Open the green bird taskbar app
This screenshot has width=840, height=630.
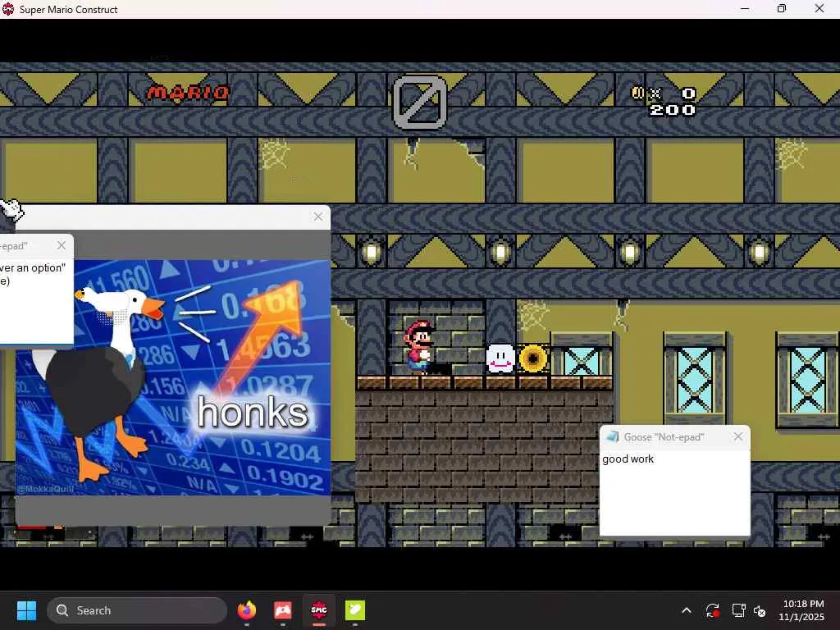click(x=355, y=610)
